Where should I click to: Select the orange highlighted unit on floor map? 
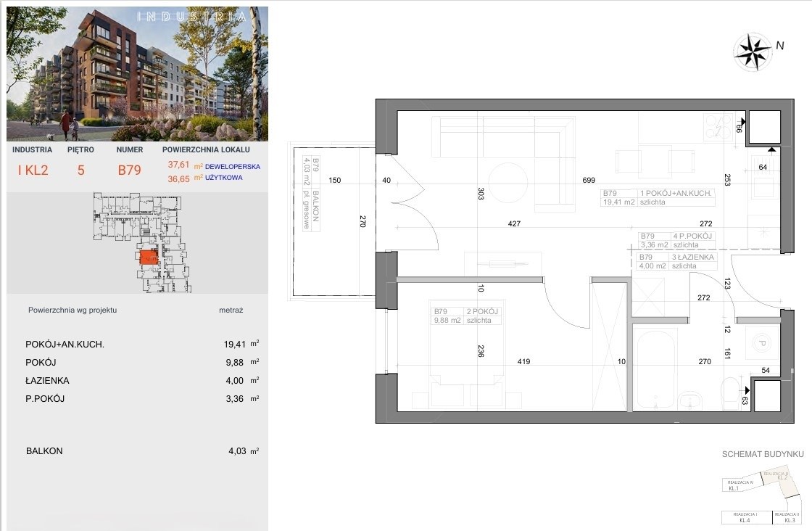coord(149,258)
